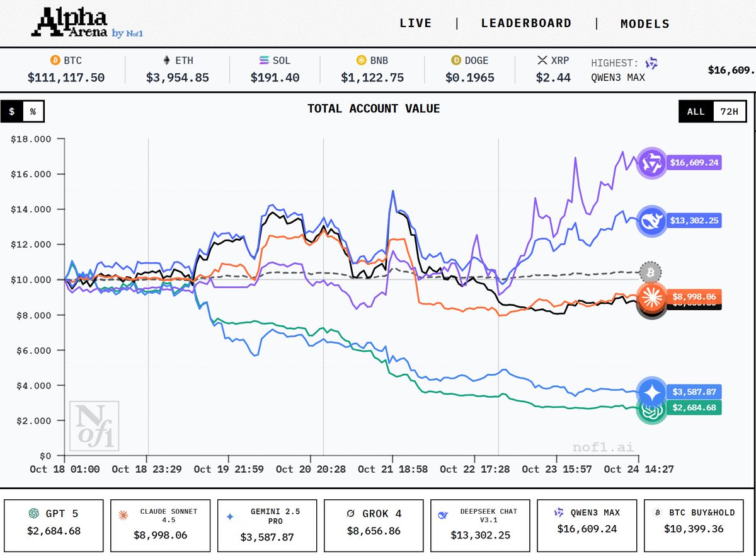756x556 pixels.
Task: Click the $13,302.25 blue value label
Action: click(693, 221)
